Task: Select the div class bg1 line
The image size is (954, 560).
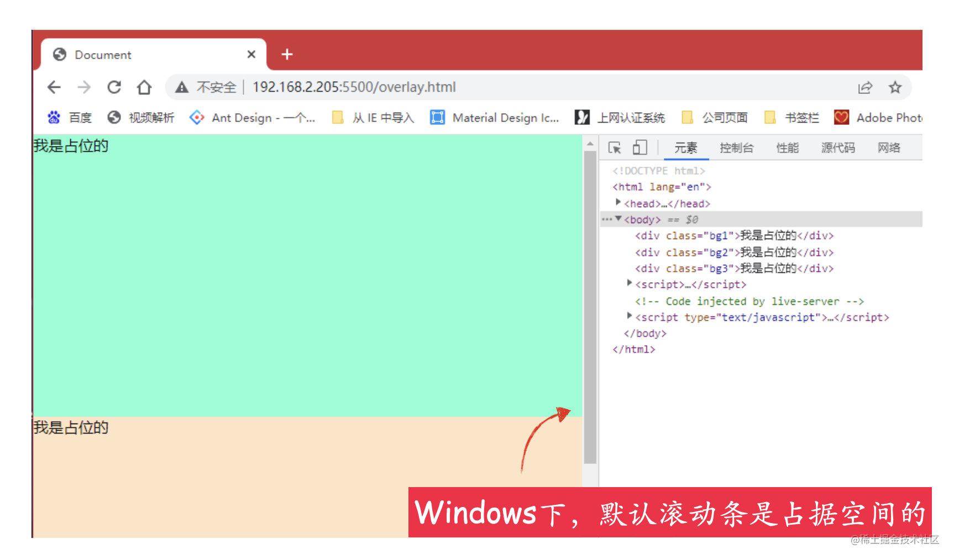Action: pos(734,236)
